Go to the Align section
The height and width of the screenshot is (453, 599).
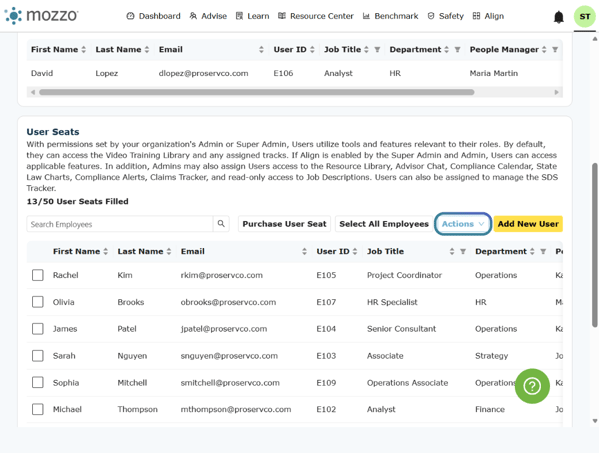[488, 16]
